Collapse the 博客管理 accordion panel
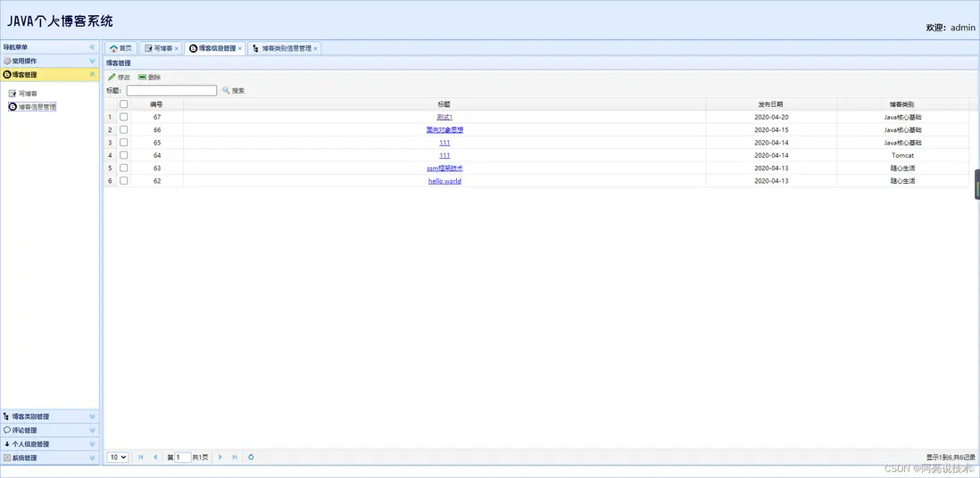The height and width of the screenshot is (478, 980). coord(93,74)
